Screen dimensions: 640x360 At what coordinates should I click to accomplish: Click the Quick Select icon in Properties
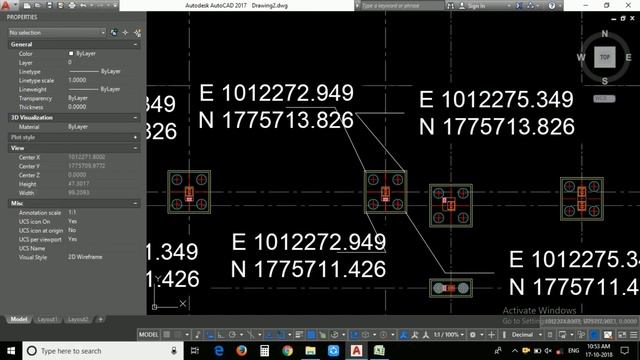(x=137, y=33)
